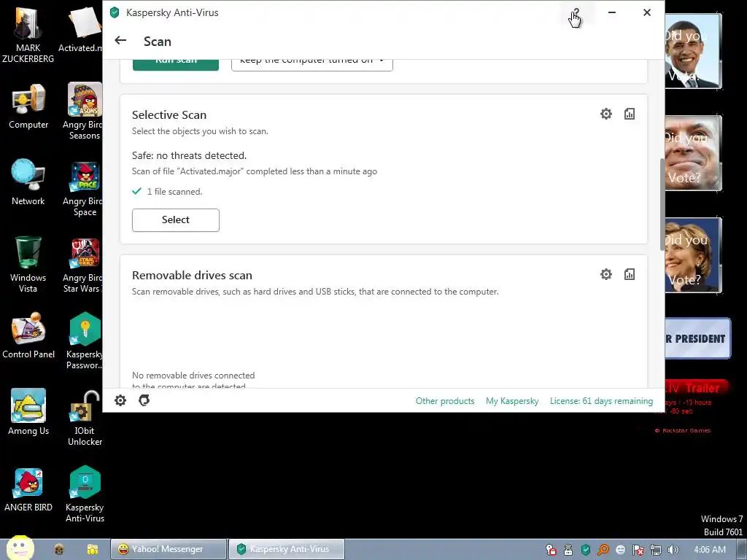The width and height of the screenshot is (747, 560).
Task: Click the PRESIDENT gadget button
Action: tap(698, 338)
